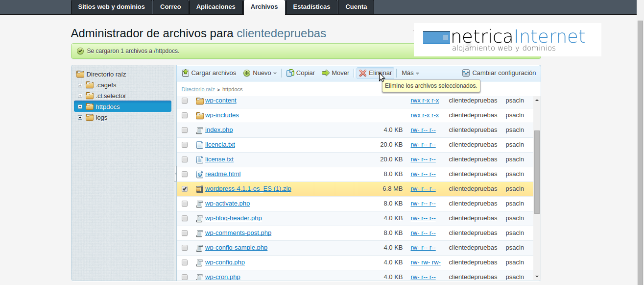
Task: Open the wp-config.php file link
Action: [225, 262]
